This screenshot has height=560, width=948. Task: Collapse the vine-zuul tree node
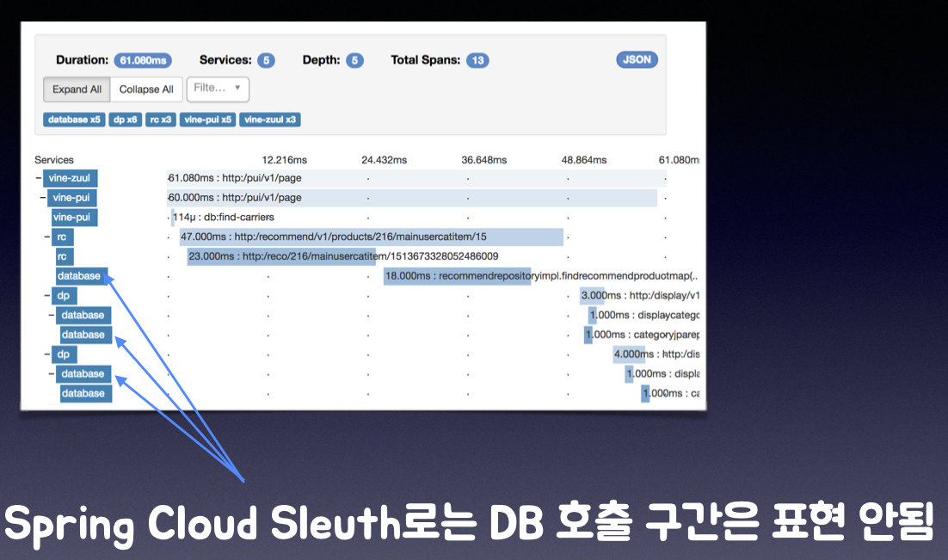38,178
